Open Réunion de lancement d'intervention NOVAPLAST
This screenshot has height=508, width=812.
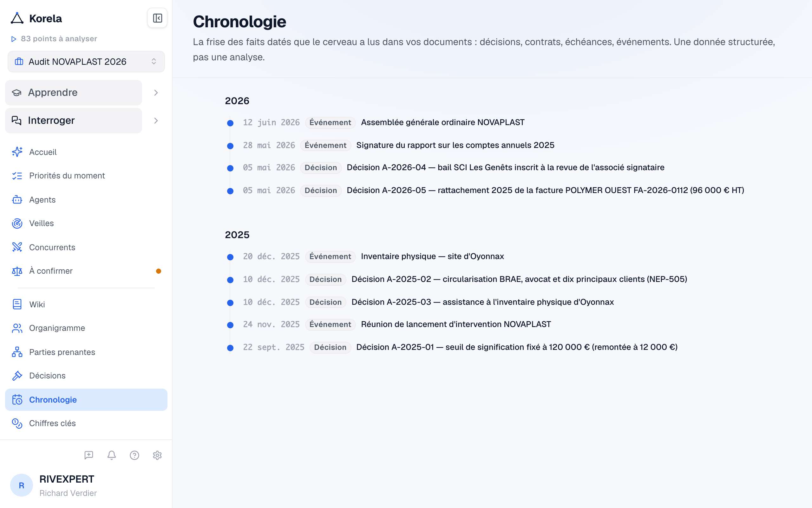coord(456,324)
